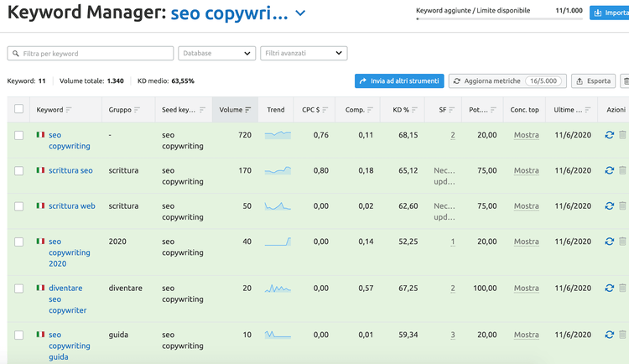This screenshot has height=364, width=629.
Task: Delete the 'diventare seo copywriter' keyword row
Action: [x=622, y=288]
